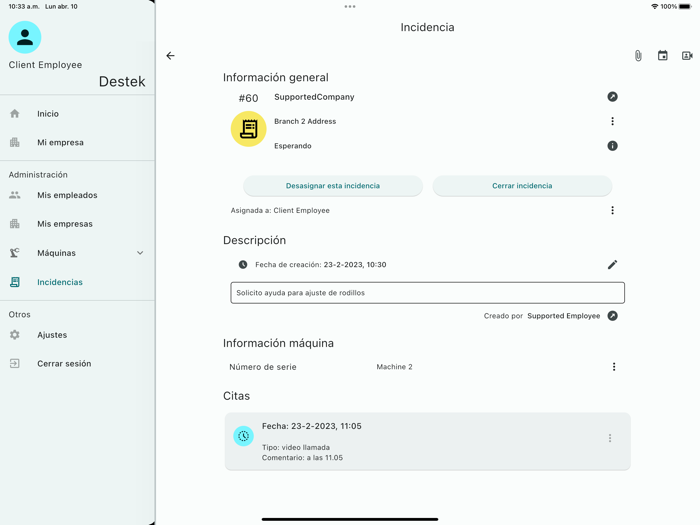This screenshot has height=525, width=700.
Task: Open attachments via the paperclip icon
Action: 638,56
